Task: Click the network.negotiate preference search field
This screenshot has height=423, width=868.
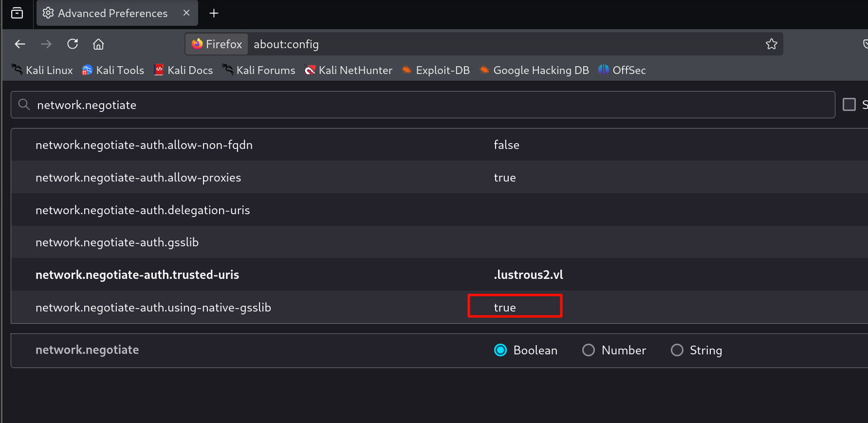Action: 428,105
